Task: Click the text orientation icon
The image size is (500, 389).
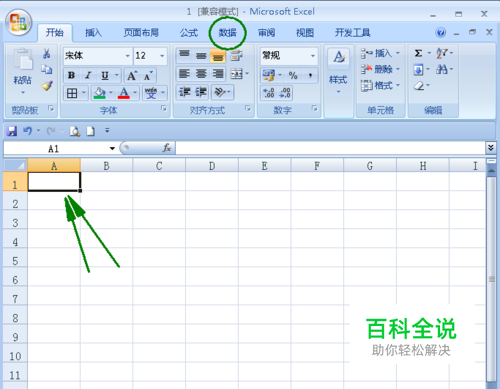Action: click(x=220, y=92)
